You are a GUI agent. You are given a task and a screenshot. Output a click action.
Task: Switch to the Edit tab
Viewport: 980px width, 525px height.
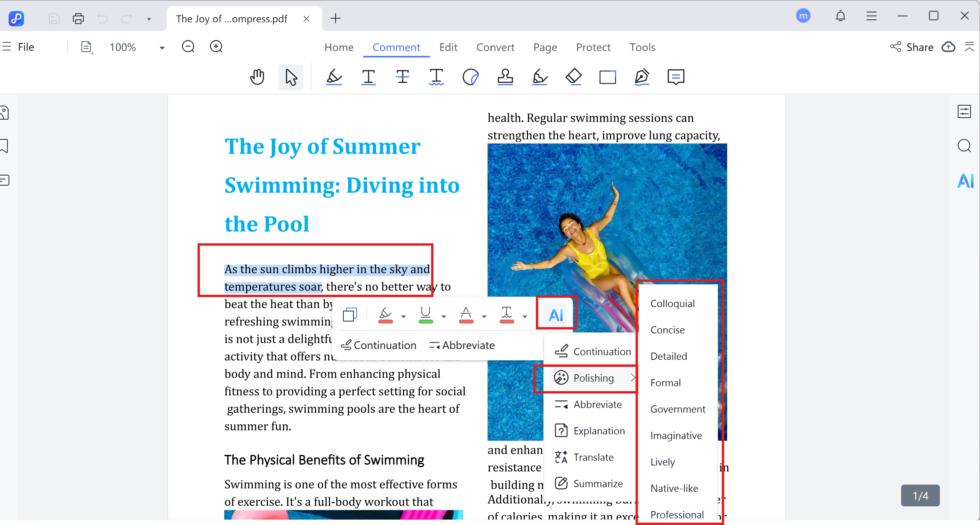click(448, 47)
